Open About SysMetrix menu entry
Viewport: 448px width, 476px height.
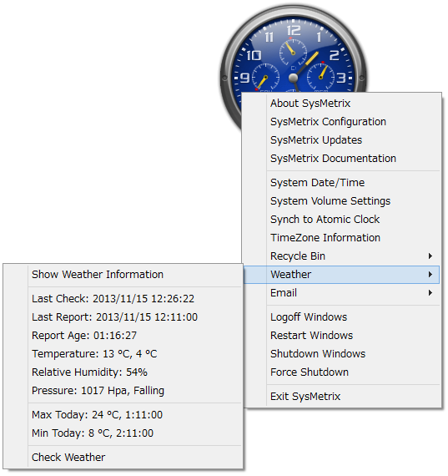pos(341,104)
